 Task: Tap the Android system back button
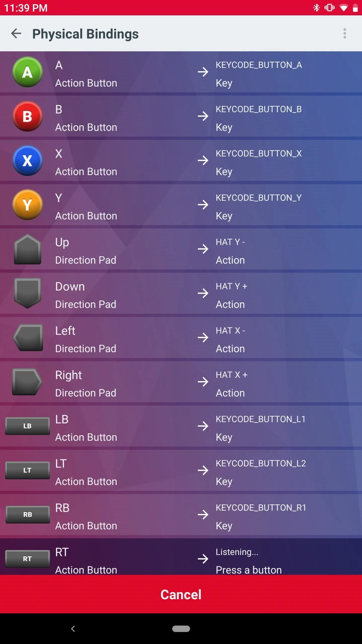[x=73, y=629]
